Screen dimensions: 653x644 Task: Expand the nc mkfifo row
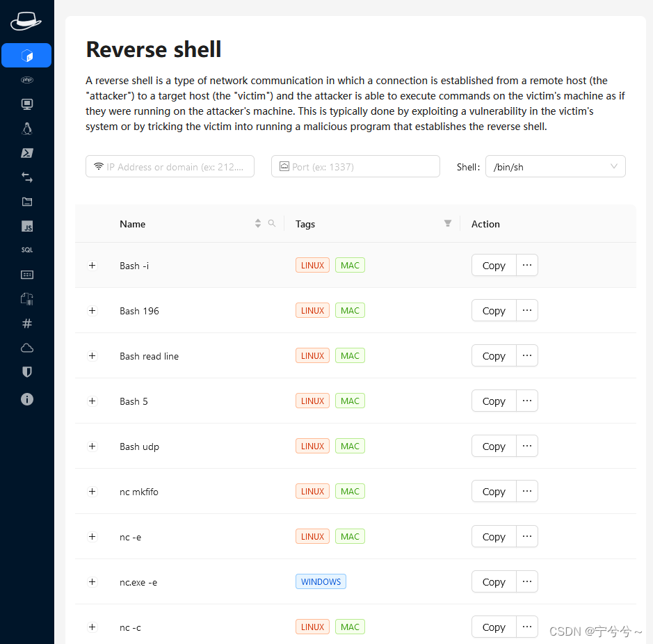click(x=92, y=492)
